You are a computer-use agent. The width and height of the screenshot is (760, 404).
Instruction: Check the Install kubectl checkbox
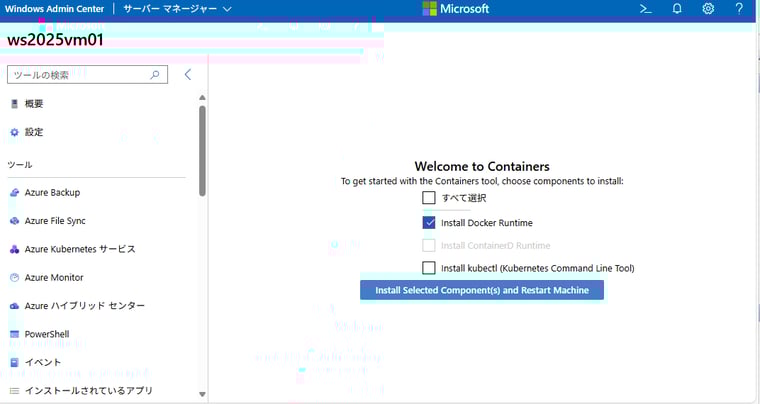pos(429,268)
